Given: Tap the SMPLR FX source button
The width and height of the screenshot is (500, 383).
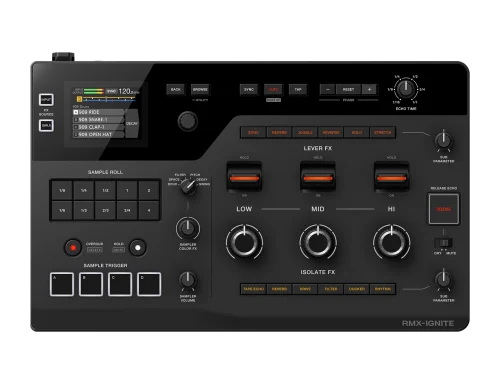Looking at the screenshot, I should tap(46, 126).
